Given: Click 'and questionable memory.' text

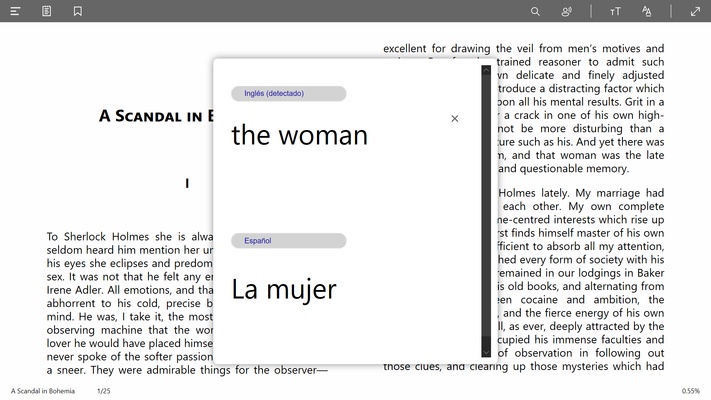Looking at the screenshot, I should point(564,169).
